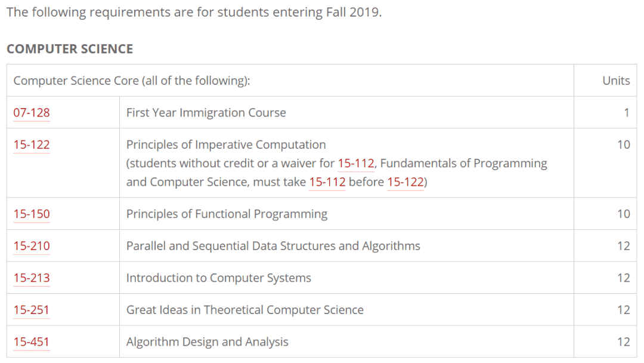Open the 15-451 course link
Screen dimensions: 644x363
tap(31, 342)
